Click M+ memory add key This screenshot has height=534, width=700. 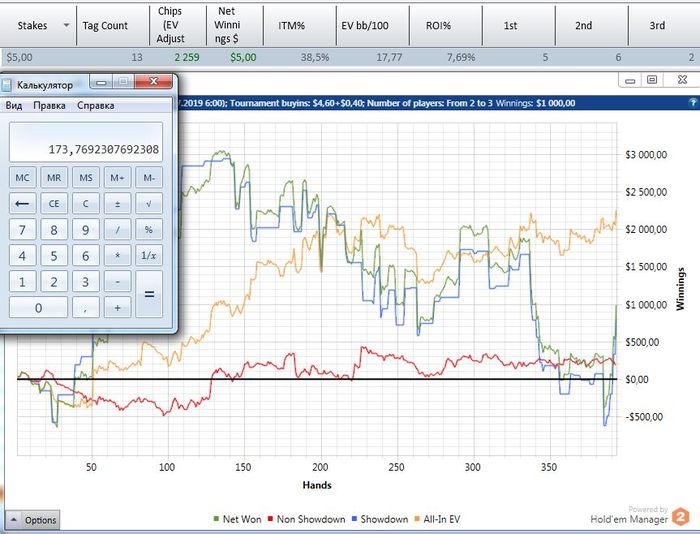coord(117,178)
